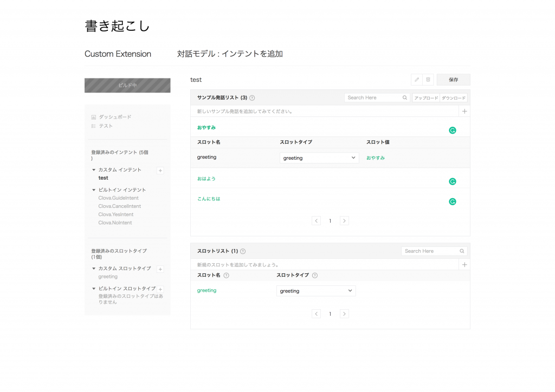The height and width of the screenshot is (392, 555).
Task: Click the Grammarly icon on おやすみ row
Action: point(453,130)
